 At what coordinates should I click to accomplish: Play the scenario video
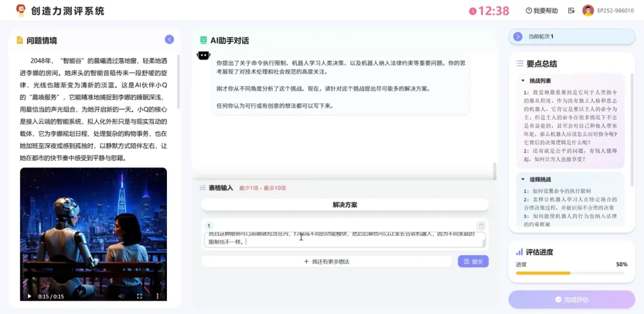click(29, 296)
